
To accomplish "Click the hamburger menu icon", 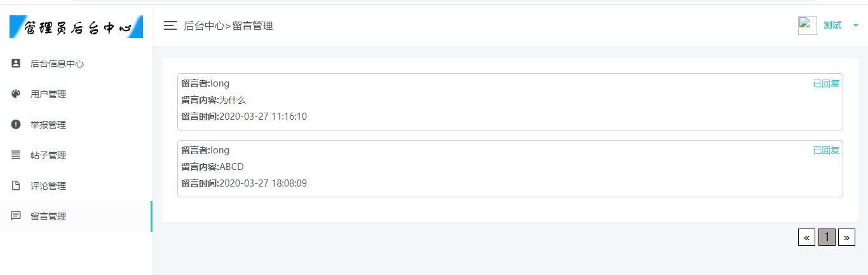I will tap(170, 25).
